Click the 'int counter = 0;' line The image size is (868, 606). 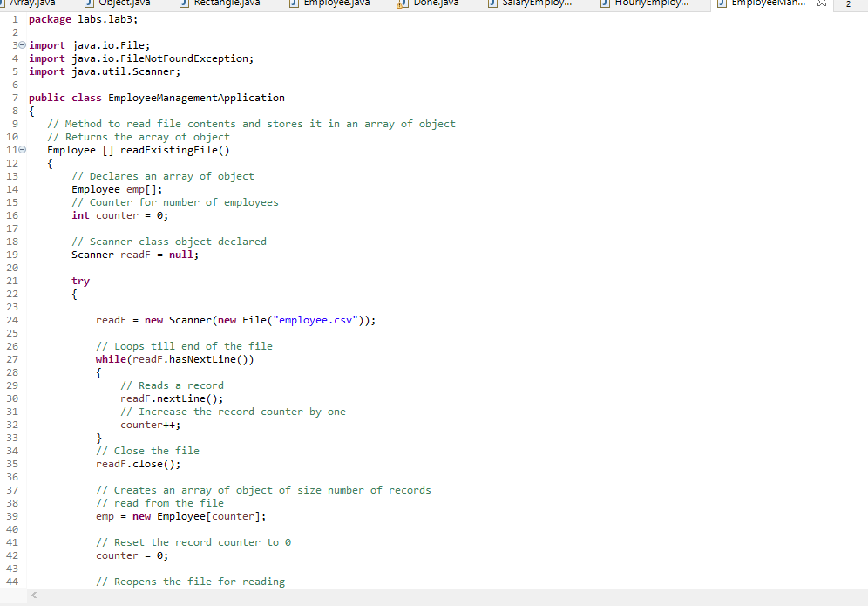[119, 215]
